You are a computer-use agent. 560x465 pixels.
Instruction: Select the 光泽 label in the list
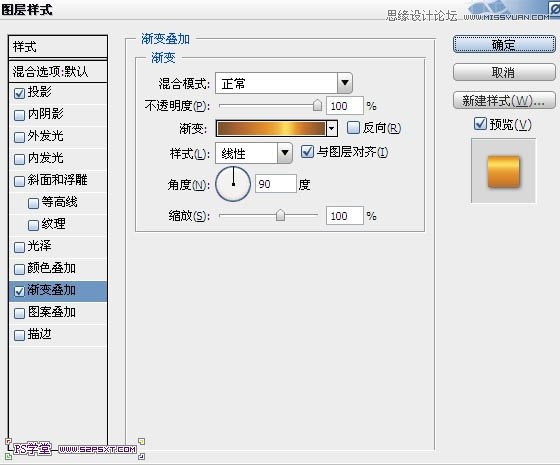pos(40,246)
